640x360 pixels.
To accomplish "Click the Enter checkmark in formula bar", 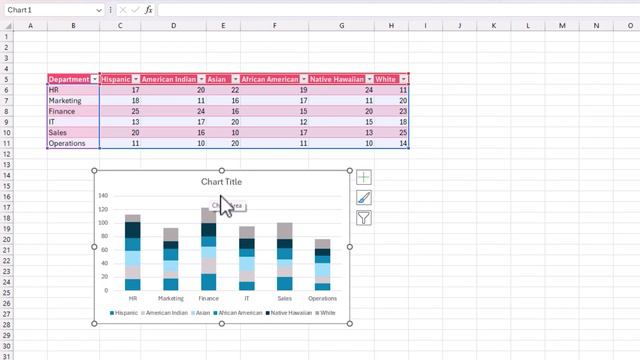I will [x=135, y=10].
